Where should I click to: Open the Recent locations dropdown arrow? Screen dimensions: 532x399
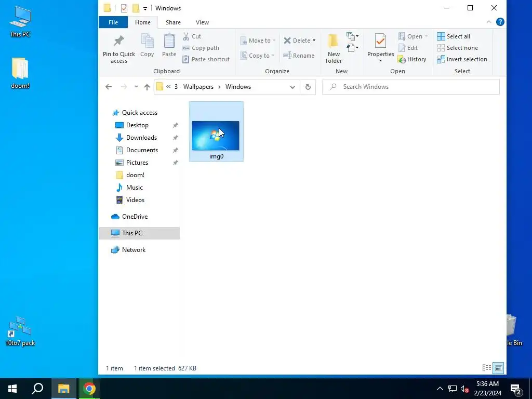[x=136, y=87]
